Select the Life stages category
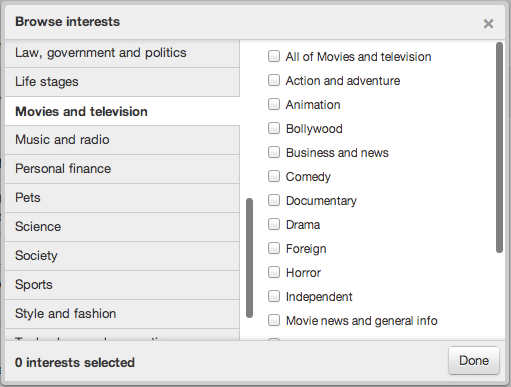 click(122, 82)
